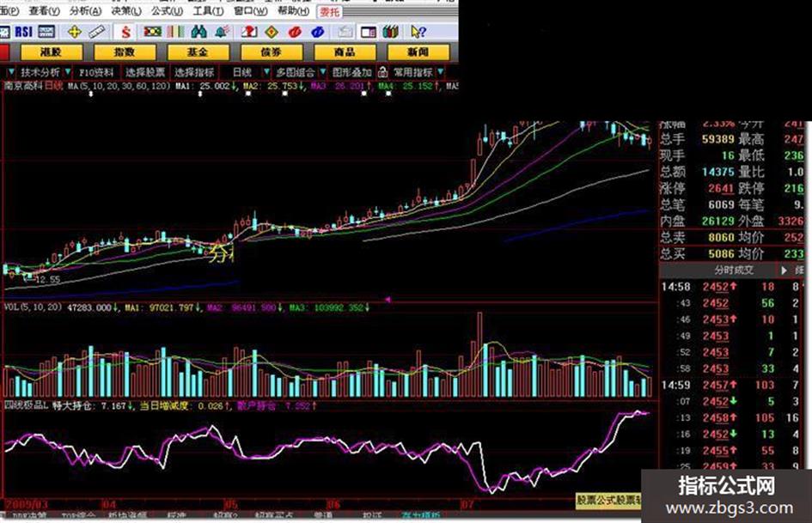Viewport: 812px width, 523px height.
Task: Click the blue chain link icon
Action: click(317, 32)
